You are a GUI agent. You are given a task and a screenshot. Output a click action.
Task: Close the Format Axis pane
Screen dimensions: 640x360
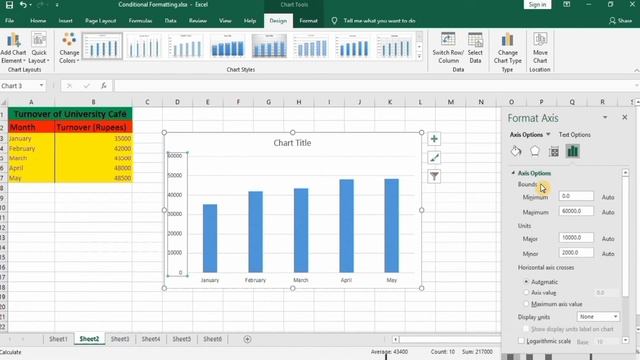[x=624, y=118]
